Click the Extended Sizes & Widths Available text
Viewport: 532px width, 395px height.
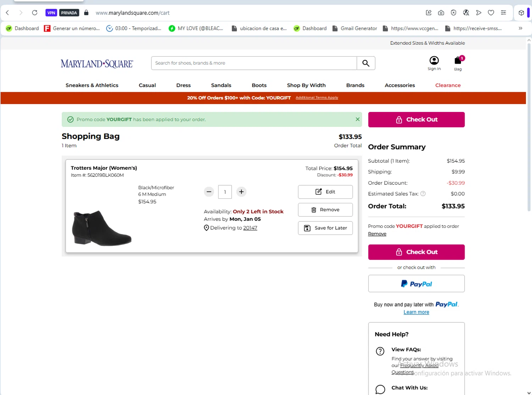click(427, 43)
